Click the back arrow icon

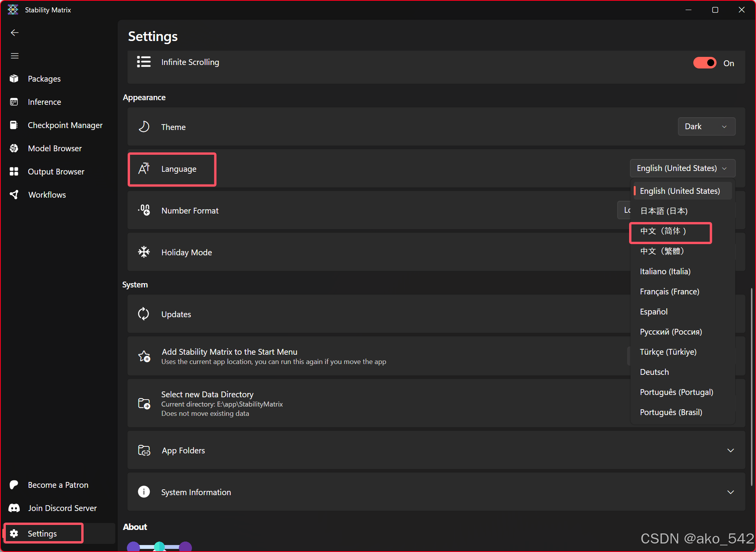pyautogui.click(x=15, y=33)
